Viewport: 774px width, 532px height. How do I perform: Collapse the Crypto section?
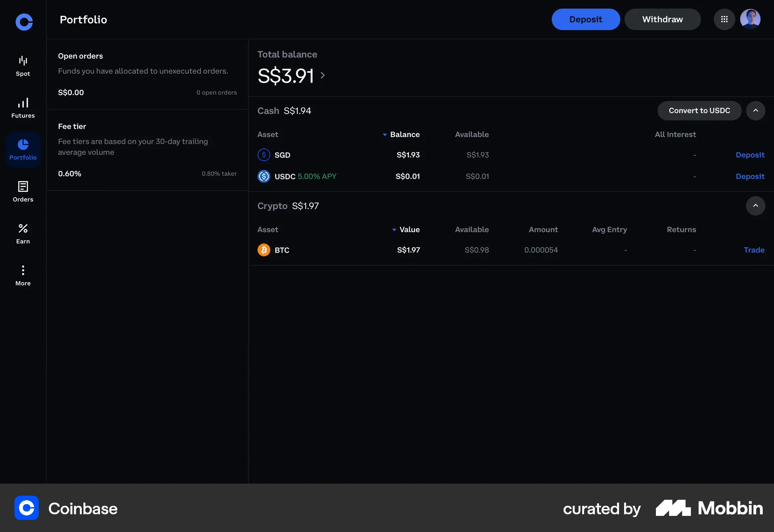pos(756,206)
